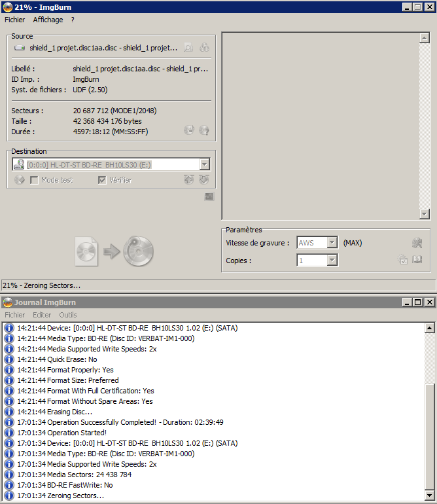This screenshot has width=437, height=504.
Task: Click the image information question-mark disc icon
Action: (204, 130)
